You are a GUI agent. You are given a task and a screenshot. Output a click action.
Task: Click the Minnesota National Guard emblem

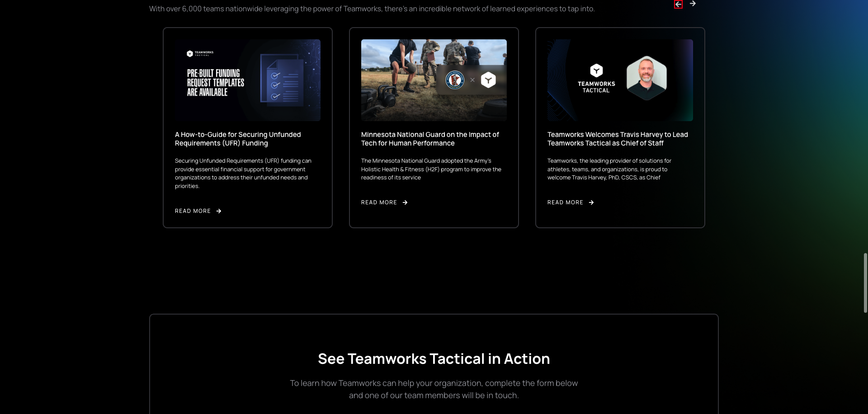(x=454, y=80)
